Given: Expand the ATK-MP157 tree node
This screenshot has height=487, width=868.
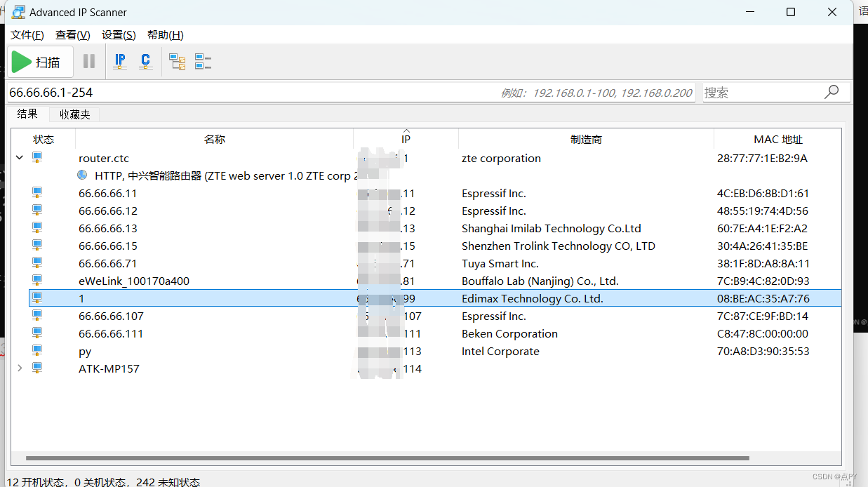Looking at the screenshot, I should coord(20,368).
